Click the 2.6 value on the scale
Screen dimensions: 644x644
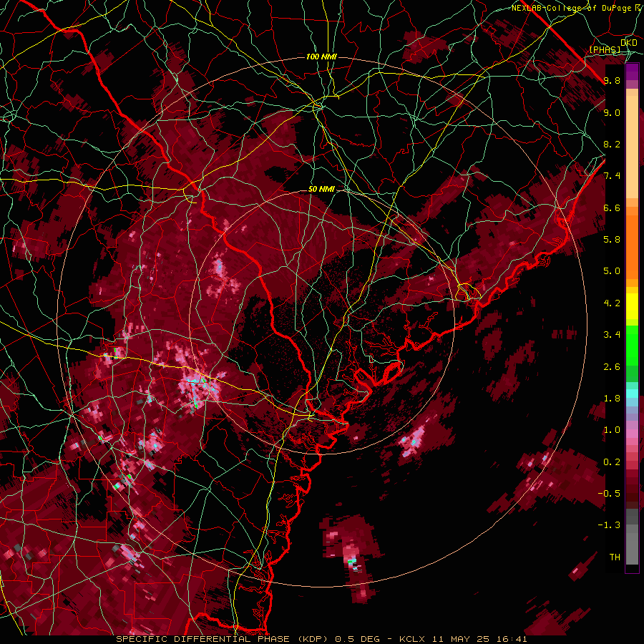[x=612, y=367]
